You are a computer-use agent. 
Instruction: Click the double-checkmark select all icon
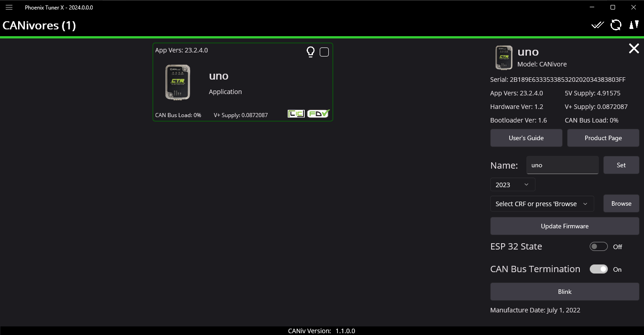[598, 25]
